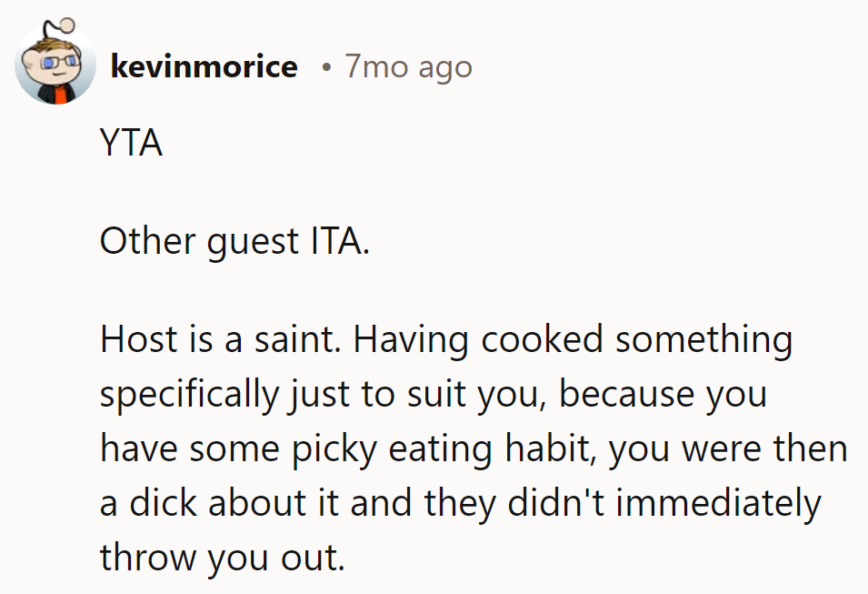Viewport: 868px width, 594px height.
Task: Click the "Other guest ITA." line
Action: (234, 241)
